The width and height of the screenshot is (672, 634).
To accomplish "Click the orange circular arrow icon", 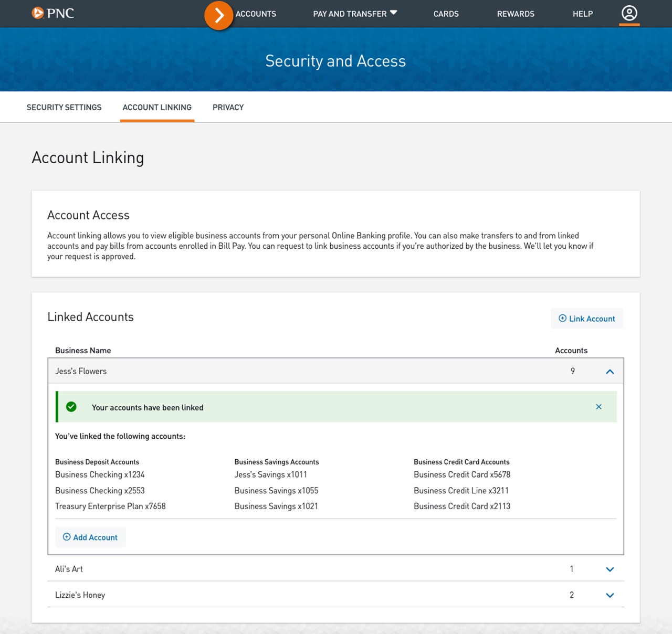I will [x=219, y=15].
